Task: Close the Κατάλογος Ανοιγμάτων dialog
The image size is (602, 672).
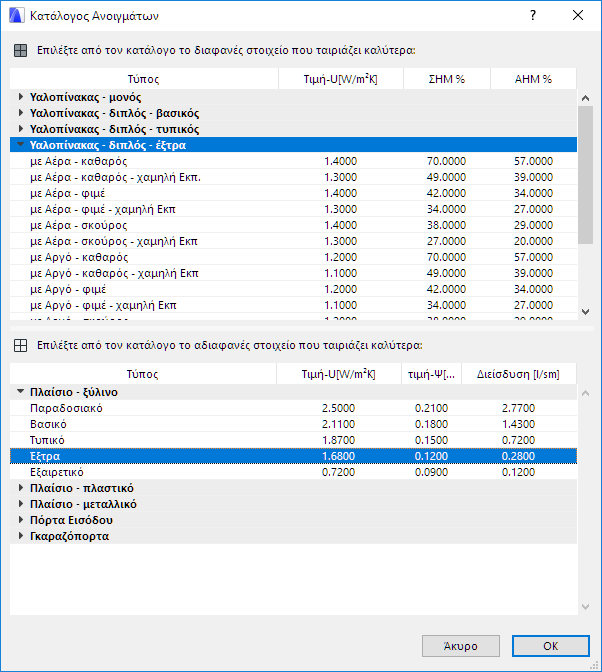Action: (578, 15)
